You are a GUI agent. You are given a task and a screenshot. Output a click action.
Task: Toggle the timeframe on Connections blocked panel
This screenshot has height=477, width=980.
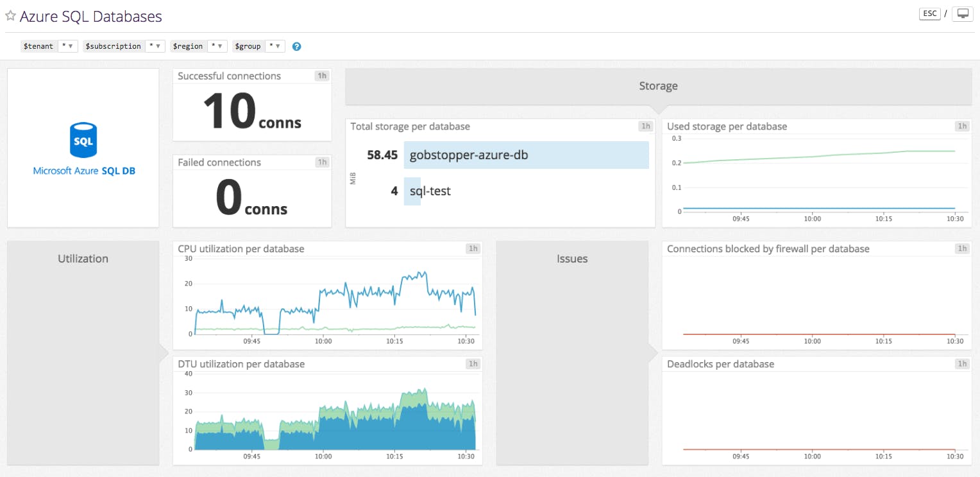pos(961,248)
